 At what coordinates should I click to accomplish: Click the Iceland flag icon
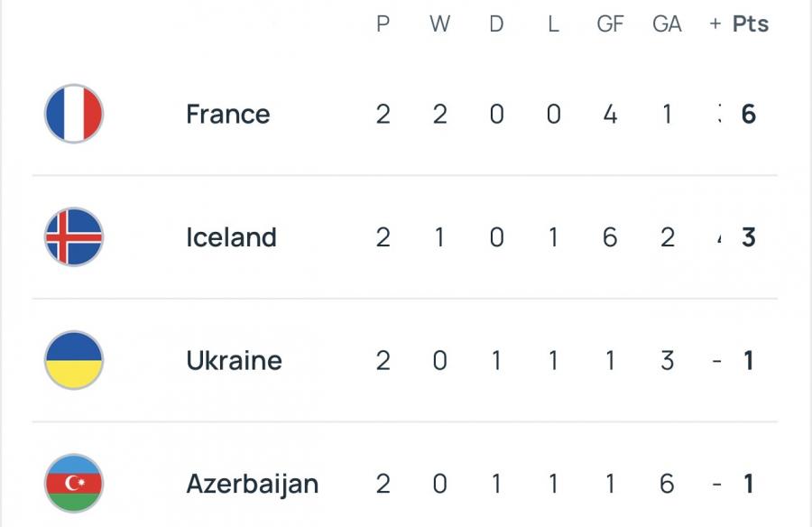74,236
